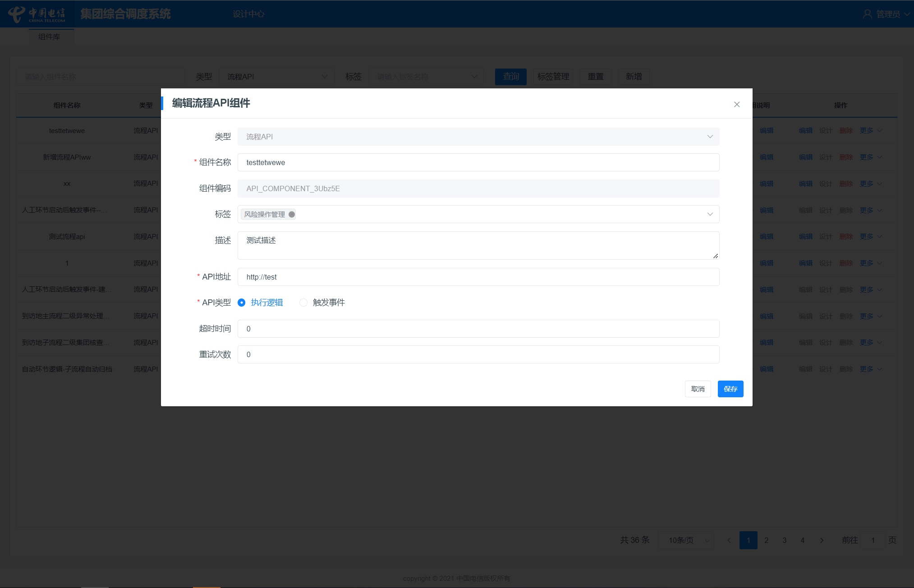Click the API地址 input field
Image resolution: width=914 pixels, height=588 pixels.
tap(478, 277)
